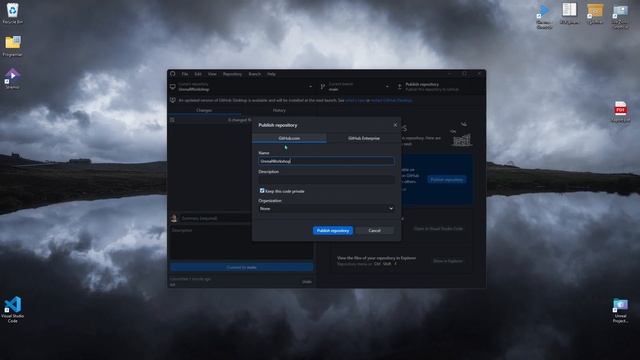Toggle the select-all changed files checkbox
This screenshot has height=360, width=640.
(x=172, y=120)
